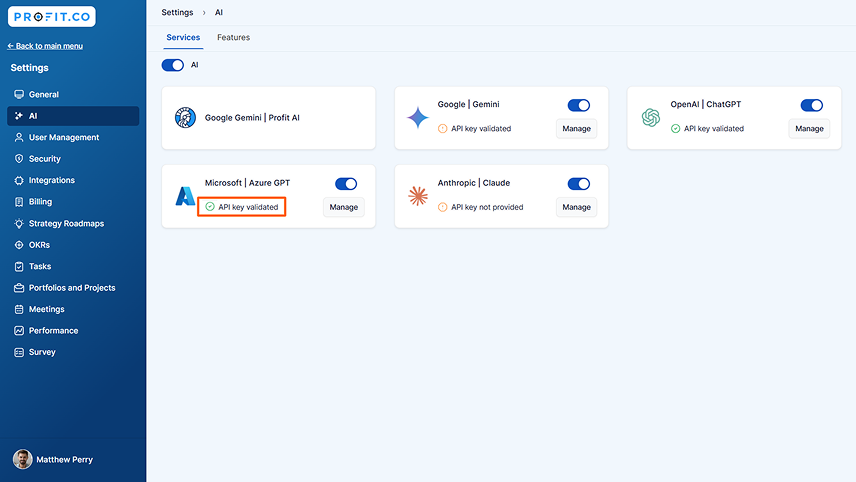Click Settings in the breadcrumb
Screen dimensions: 856x482
177,13
